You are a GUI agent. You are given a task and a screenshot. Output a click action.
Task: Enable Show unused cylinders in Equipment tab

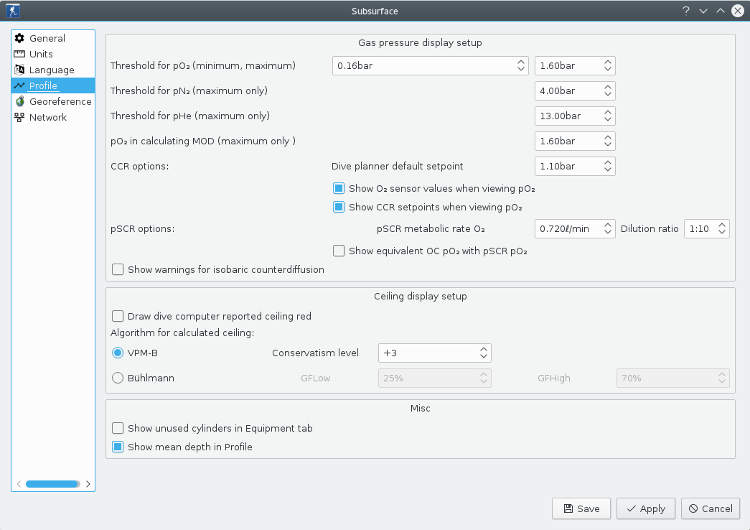[x=118, y=428]
